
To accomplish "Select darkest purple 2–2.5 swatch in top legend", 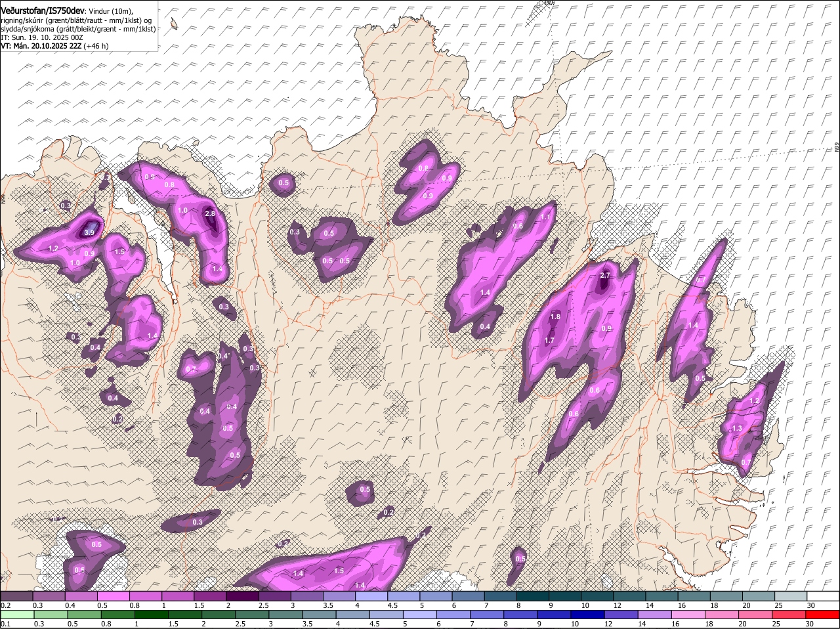I will click(242, 596).
